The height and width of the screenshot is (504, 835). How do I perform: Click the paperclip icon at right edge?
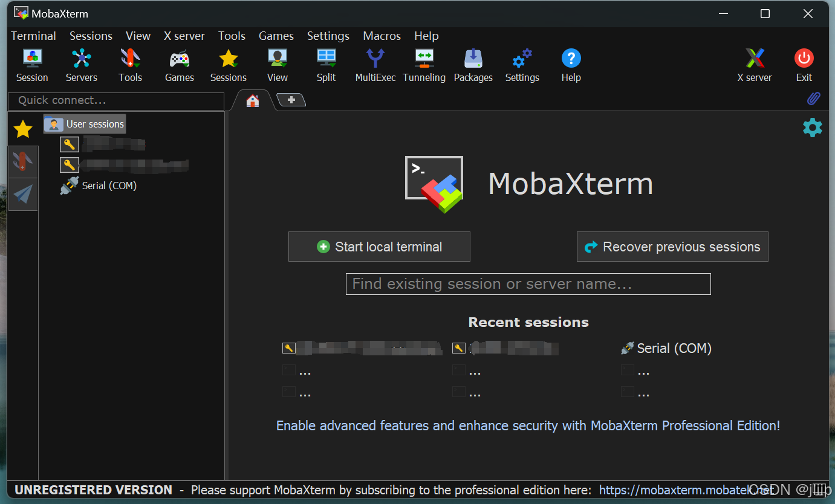tap(814, 99)
